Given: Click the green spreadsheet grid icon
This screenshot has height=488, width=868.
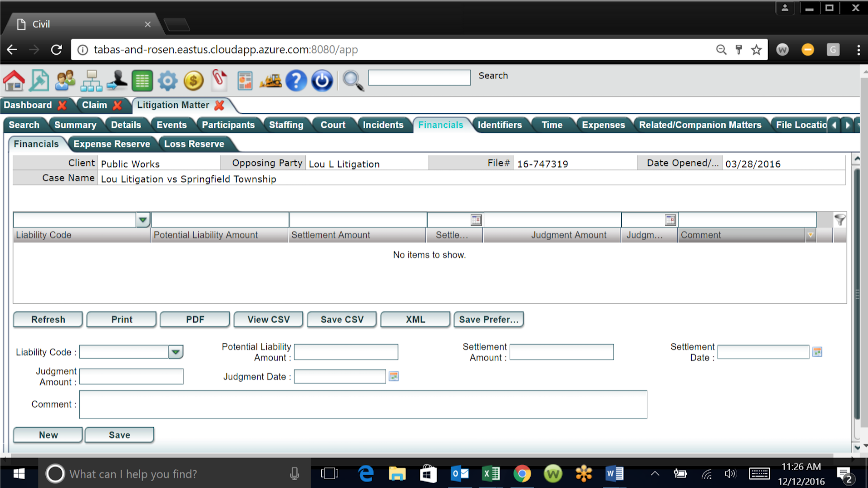Looking at the screenshot, I should tap(142, 81).
